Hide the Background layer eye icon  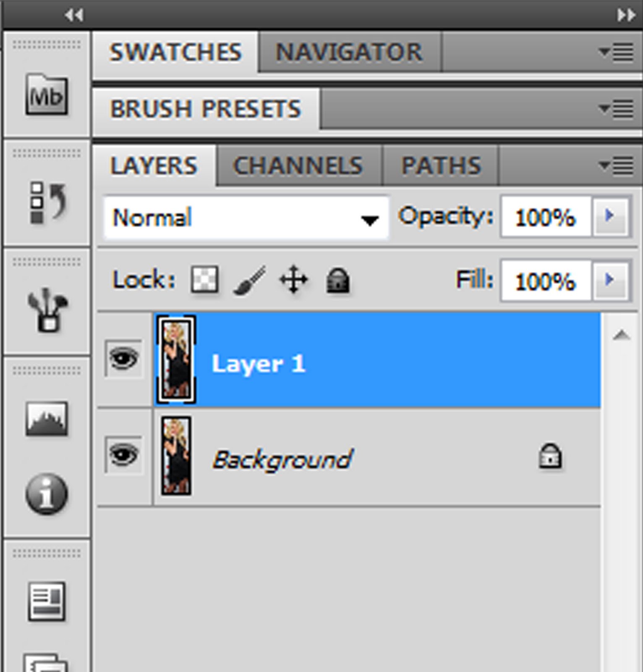pos(123,455)
